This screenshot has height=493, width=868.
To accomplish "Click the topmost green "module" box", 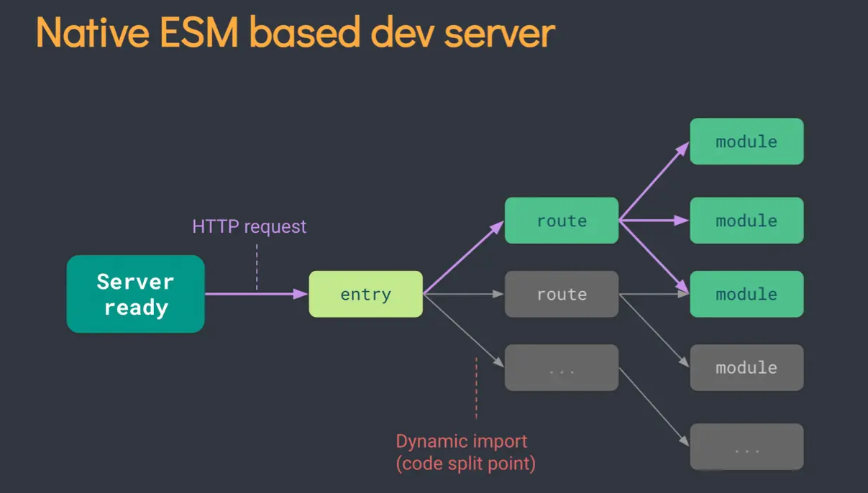I will (746, 142).
